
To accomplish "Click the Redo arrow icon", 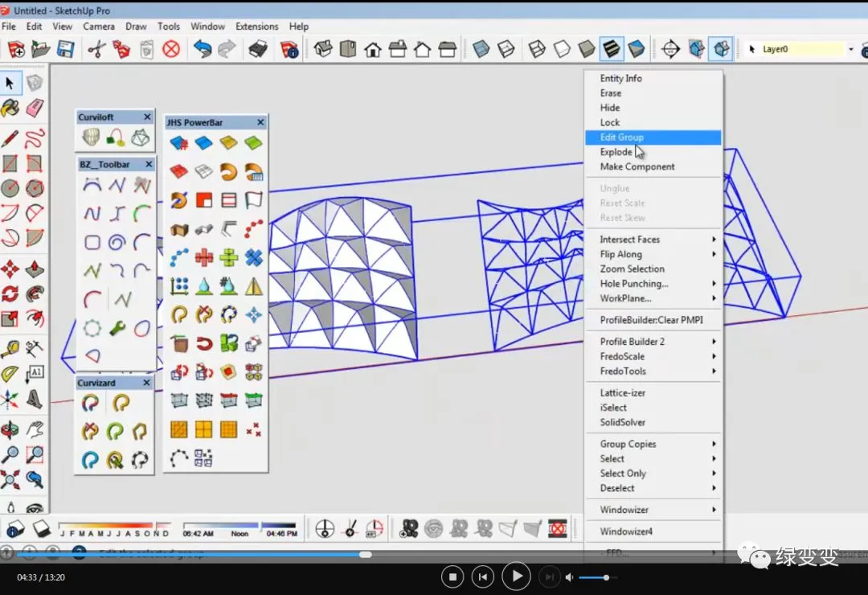I will (x=227, y=49).
